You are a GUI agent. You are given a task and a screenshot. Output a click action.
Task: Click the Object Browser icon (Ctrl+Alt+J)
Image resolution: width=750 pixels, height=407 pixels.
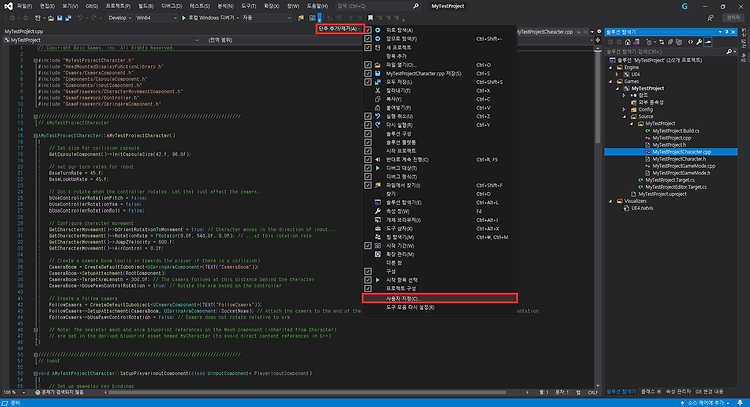click(377, 220)
